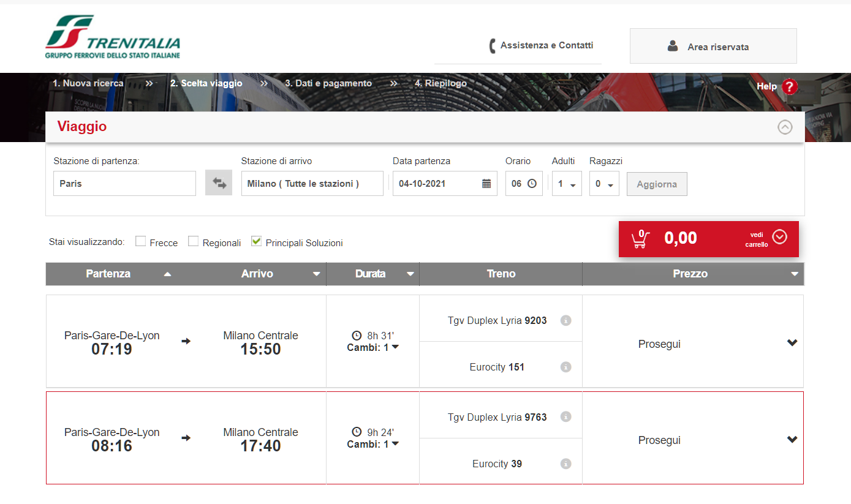Click departure time 07:19
851x504 pixels.
(x=112, y=350)
